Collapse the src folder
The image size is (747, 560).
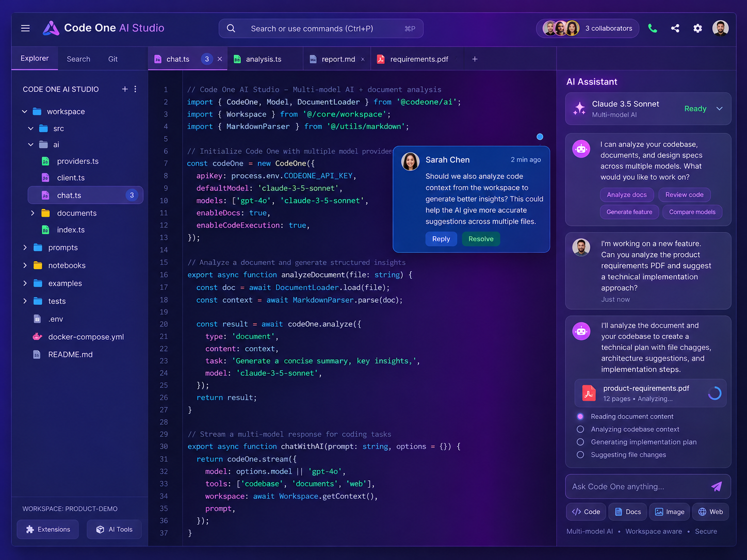tap(31, 128)
